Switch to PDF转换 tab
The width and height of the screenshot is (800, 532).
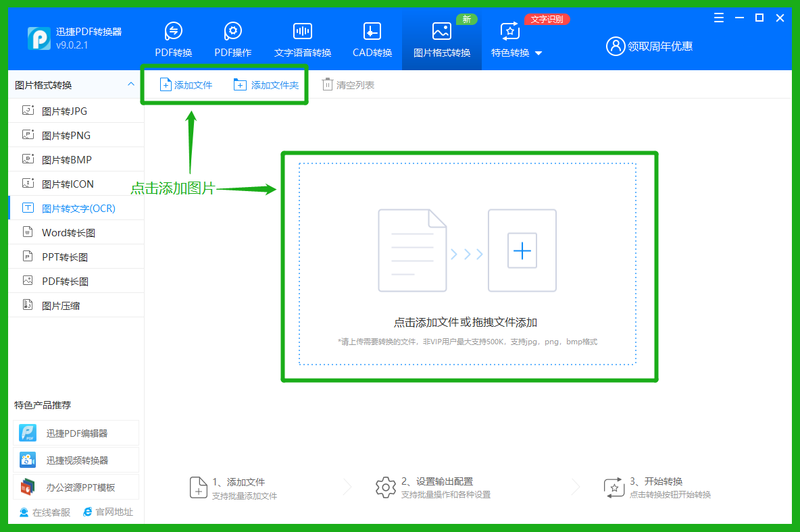pyautogui.click(x=174, y=39)
